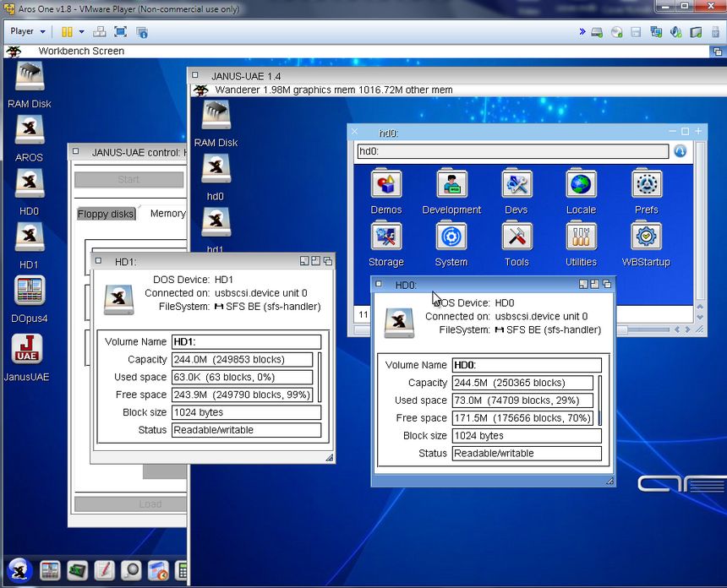Expand the VMware devices chevron

tap(582, 31)
